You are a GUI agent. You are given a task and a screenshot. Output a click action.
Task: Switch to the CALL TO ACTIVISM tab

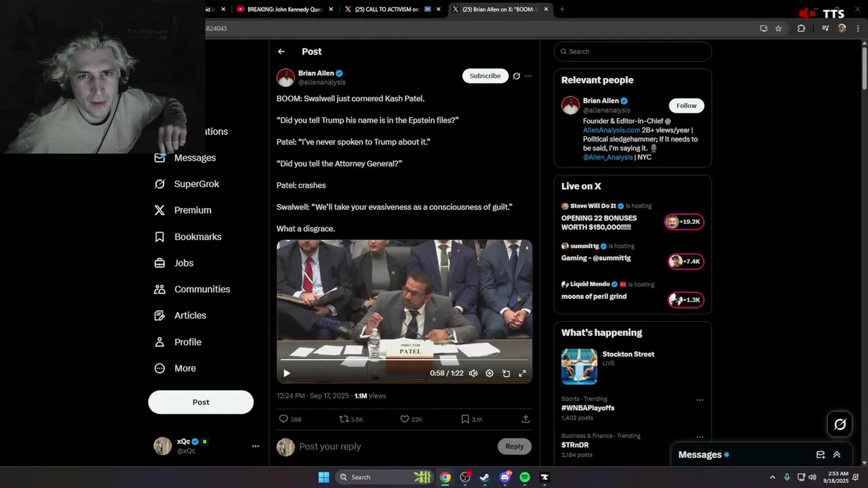[387, 9]
